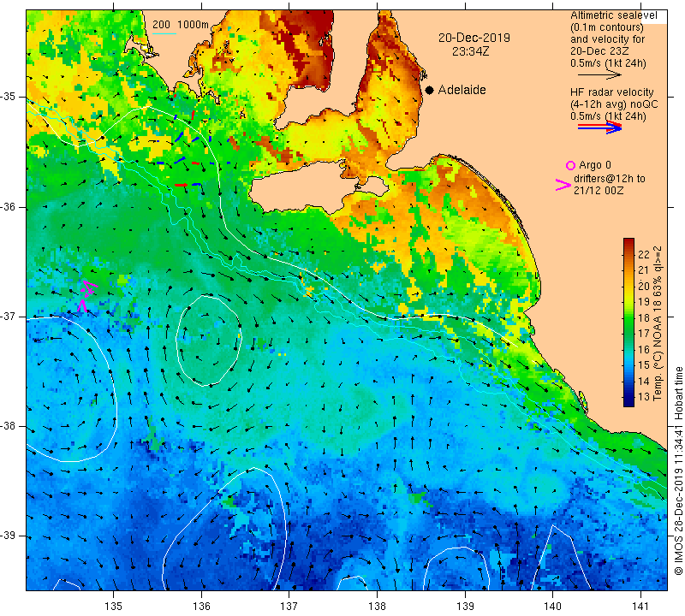Click the latitude label -36 on axis

pyautogui.click(x=9, y=206)
